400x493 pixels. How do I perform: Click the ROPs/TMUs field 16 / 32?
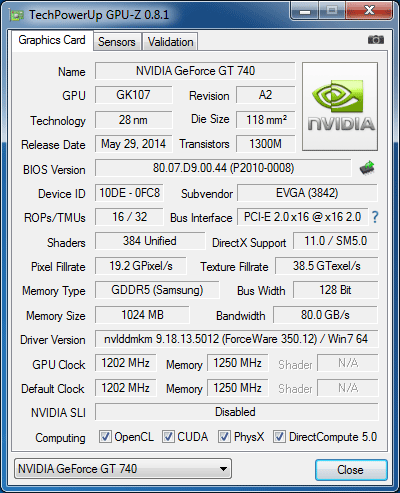[x=129, y=217]
